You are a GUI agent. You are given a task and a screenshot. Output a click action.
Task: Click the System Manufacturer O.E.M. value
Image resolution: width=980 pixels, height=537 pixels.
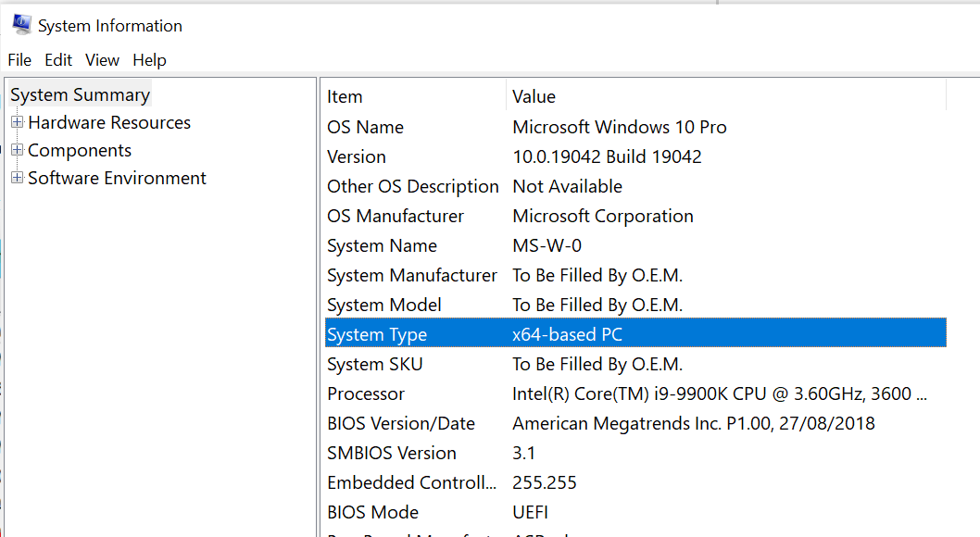[597, 275]
